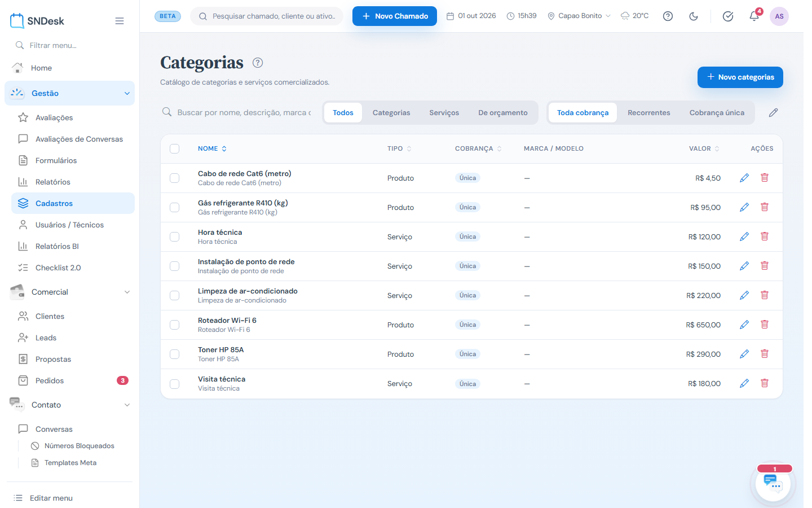Click the Novo categorias button
The image size is (812, 508).
(740, 77)
